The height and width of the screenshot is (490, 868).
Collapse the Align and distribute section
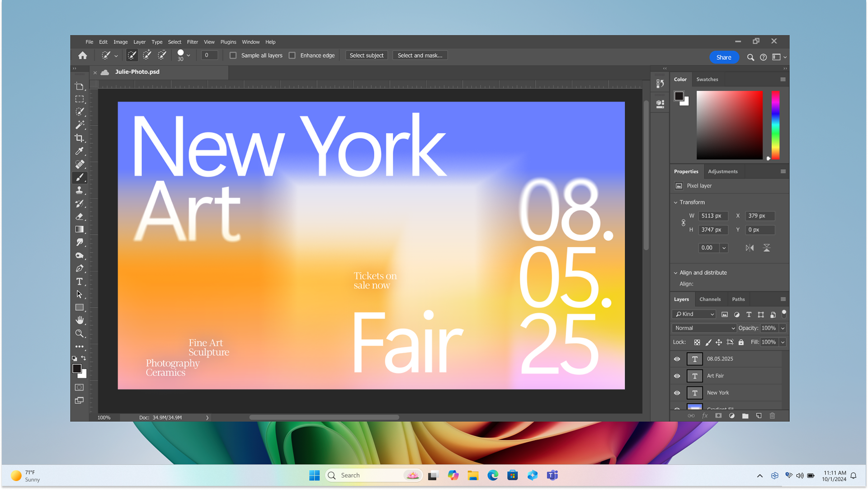[676, 273]
